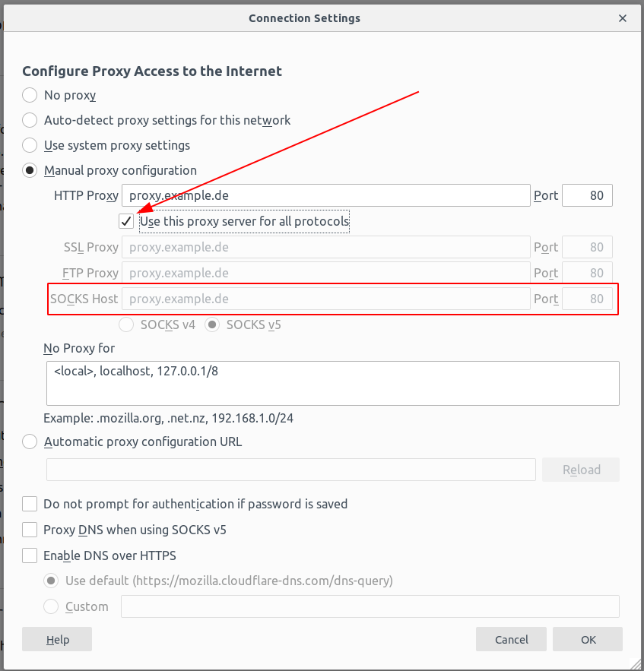Select Automatic proxy configuration URL

29,442
